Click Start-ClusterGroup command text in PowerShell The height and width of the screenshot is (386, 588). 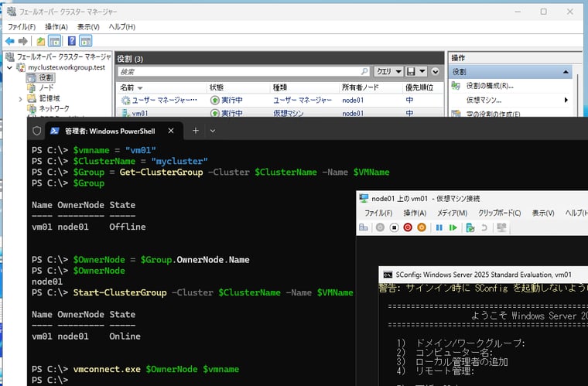pos(120,292)
